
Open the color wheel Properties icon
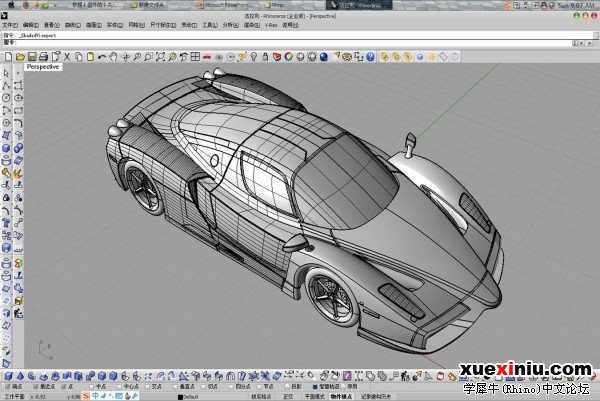(x=289, y=57)
